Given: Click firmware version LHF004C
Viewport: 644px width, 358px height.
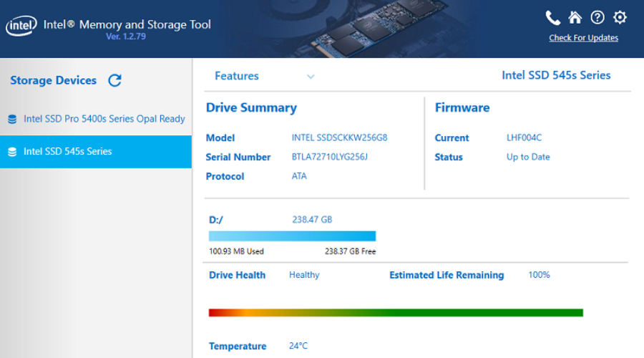Looking at the screenshot, I should [524, 137].
